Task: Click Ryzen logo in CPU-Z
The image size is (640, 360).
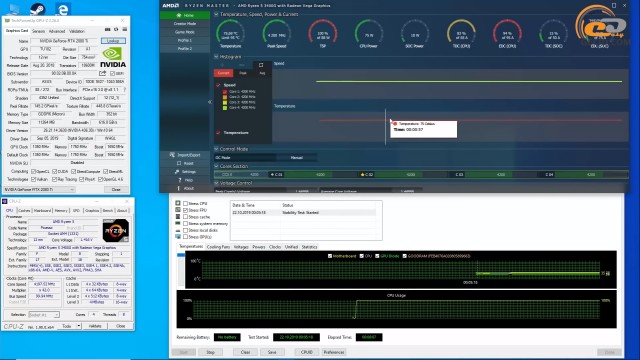Action: 116,231
